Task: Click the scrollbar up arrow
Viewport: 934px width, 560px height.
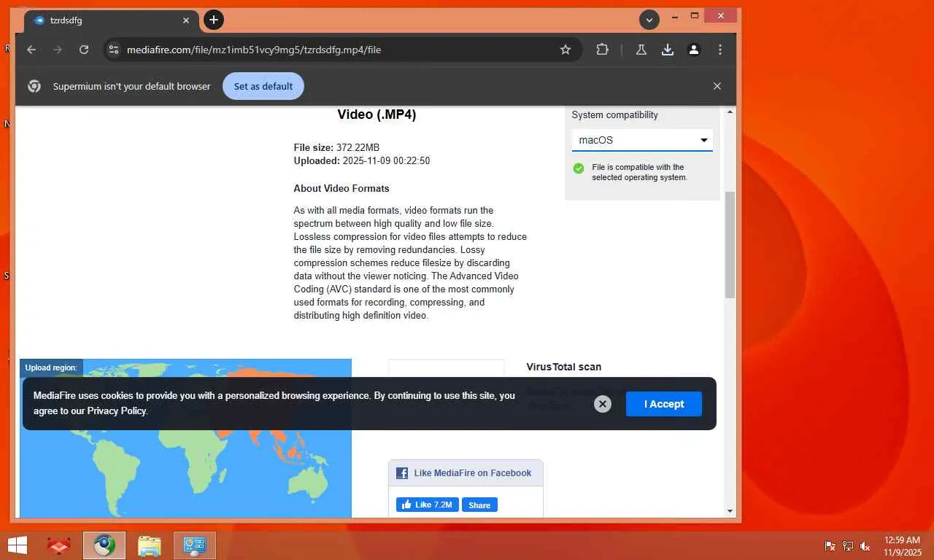Action: tap(730, 112)
